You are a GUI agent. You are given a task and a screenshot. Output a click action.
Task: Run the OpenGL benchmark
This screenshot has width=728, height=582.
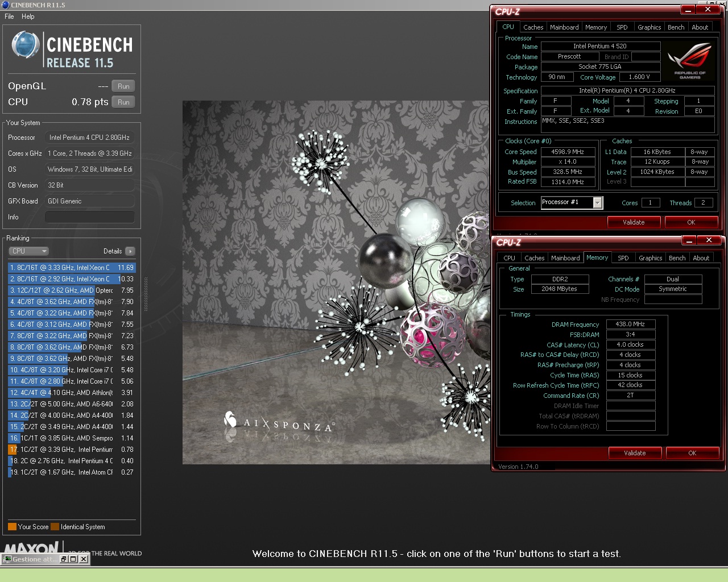(x=123, y=86)
